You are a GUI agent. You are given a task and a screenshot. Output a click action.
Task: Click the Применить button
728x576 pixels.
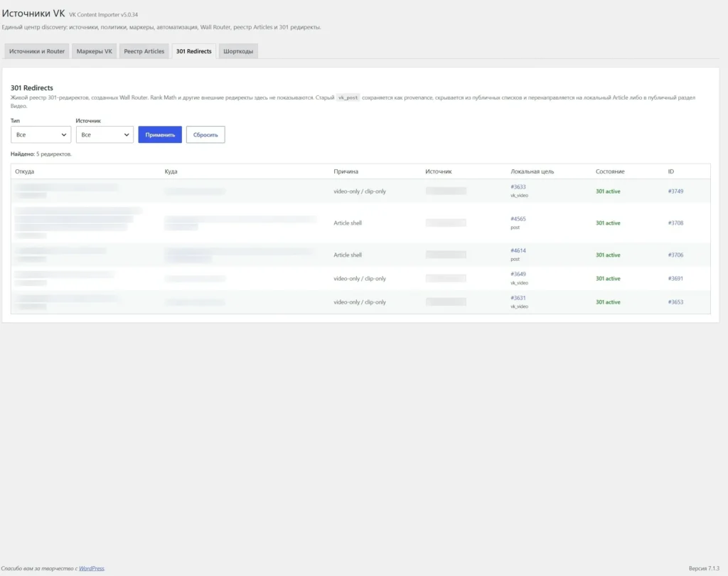160,134
